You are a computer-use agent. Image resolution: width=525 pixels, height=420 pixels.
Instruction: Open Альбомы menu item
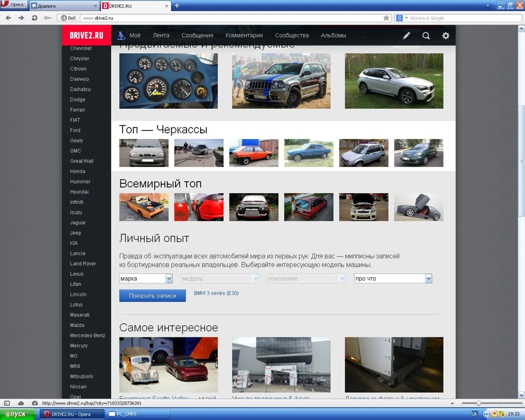click(x=334, y=35)
